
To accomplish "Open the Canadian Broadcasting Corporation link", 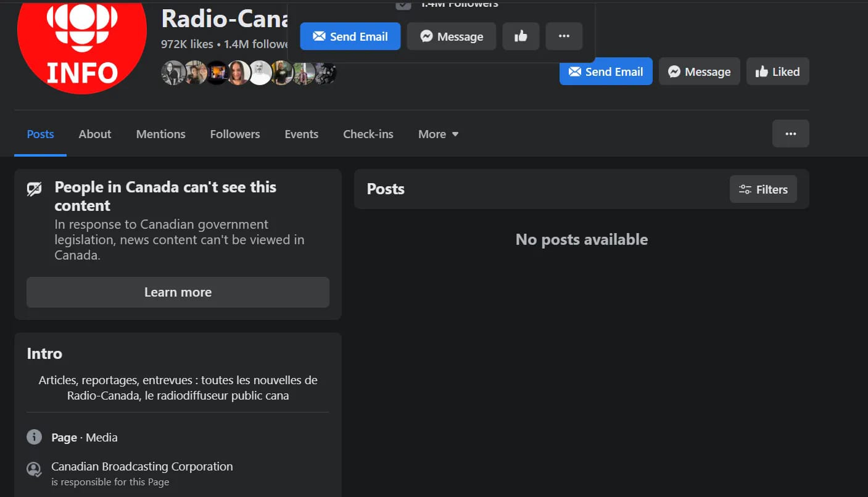I will pos(142,466).
